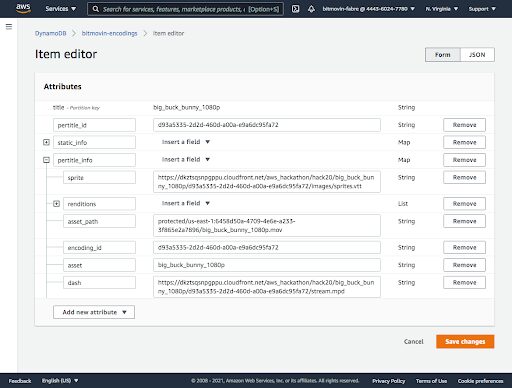The width and height of the screenshot is (512, 388).
Task: Collapse the pertitle_info map
Action: click(46, 160)
